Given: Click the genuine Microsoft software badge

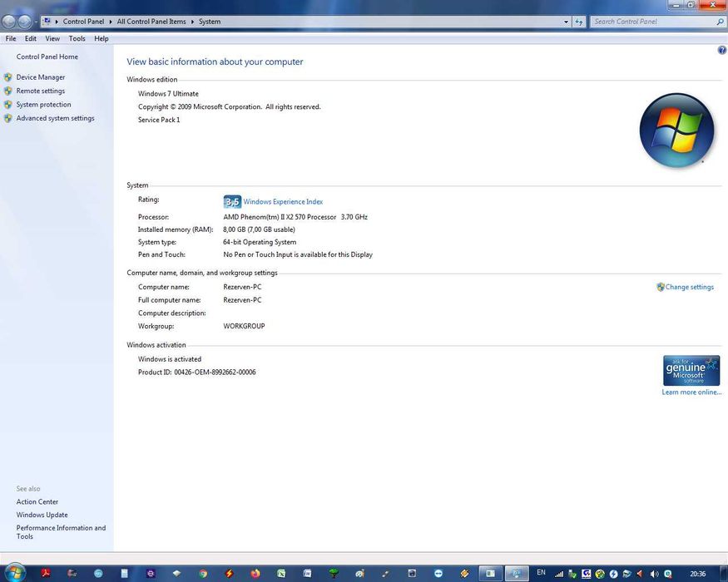Looking at the screenshot, I should point(691,370).
